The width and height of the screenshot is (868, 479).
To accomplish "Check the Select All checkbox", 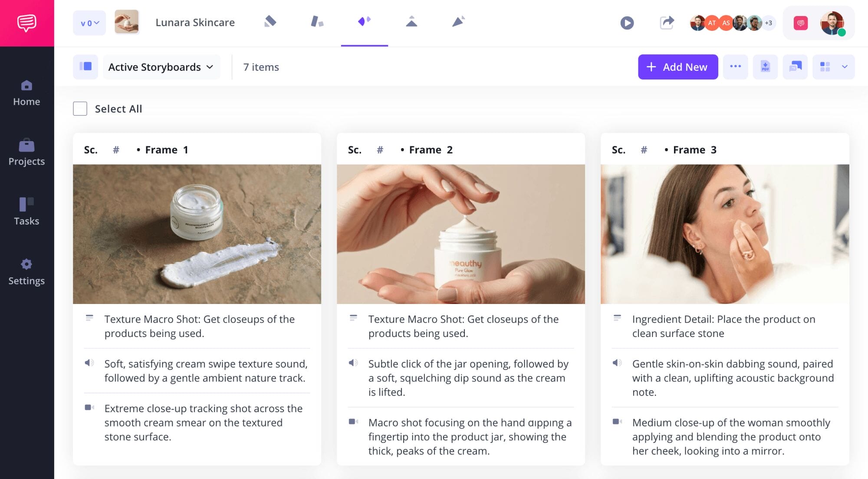I will (80, 109).
